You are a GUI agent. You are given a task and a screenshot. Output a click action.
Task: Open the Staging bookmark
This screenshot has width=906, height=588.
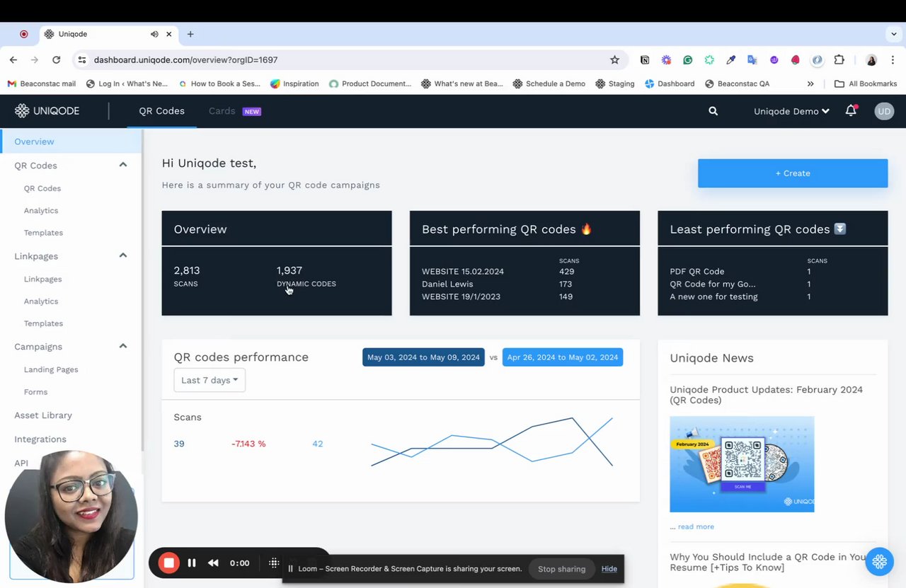coord(615,83)
